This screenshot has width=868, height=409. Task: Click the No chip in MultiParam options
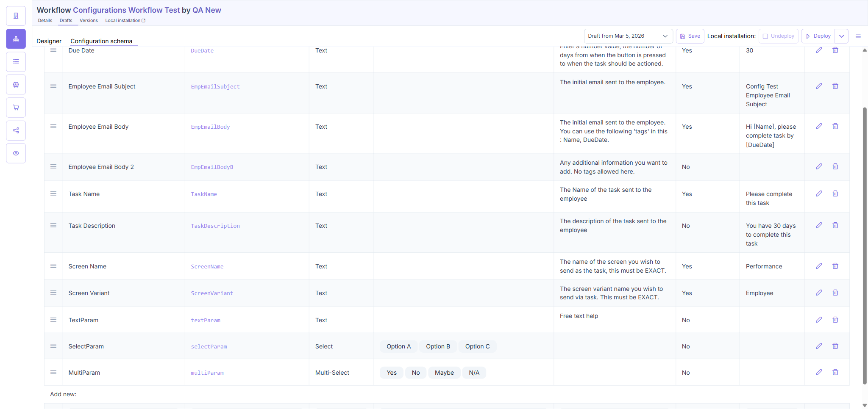[416, 373]
